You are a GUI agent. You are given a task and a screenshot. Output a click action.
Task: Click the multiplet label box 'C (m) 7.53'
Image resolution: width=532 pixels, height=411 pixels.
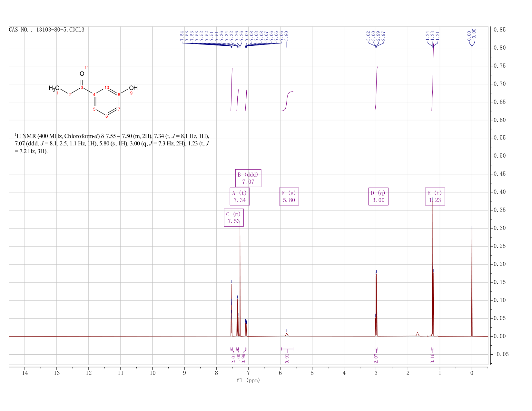(x=233, y=218)
